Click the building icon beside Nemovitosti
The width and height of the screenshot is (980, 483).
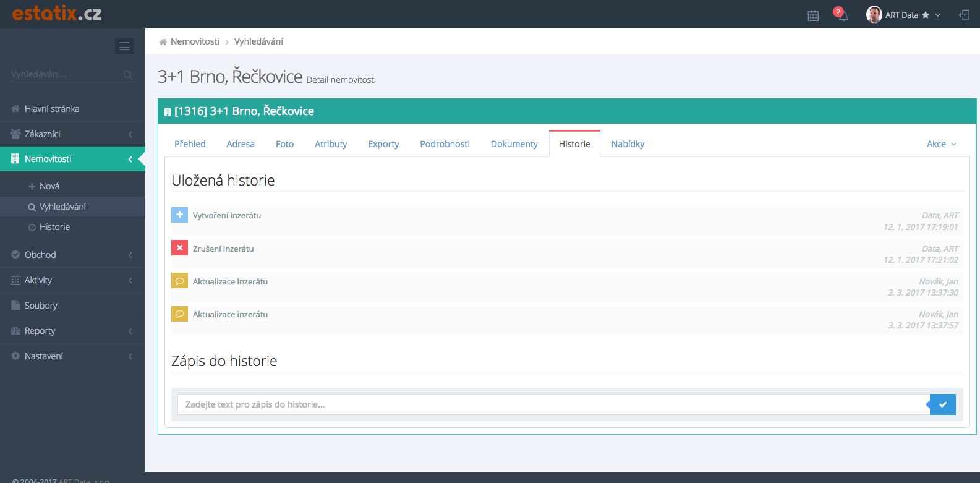(x=15, y=159)
